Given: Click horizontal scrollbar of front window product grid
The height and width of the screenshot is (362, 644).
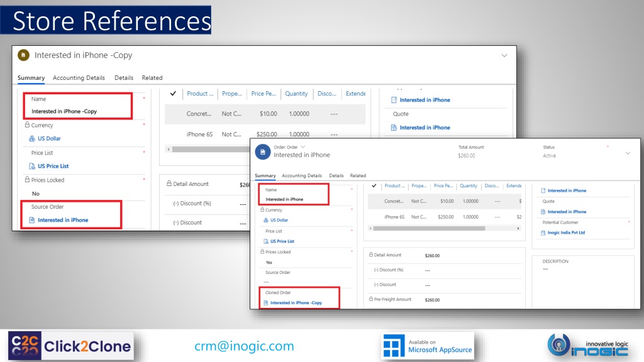Looking at the screenshot, I should 429,229.
